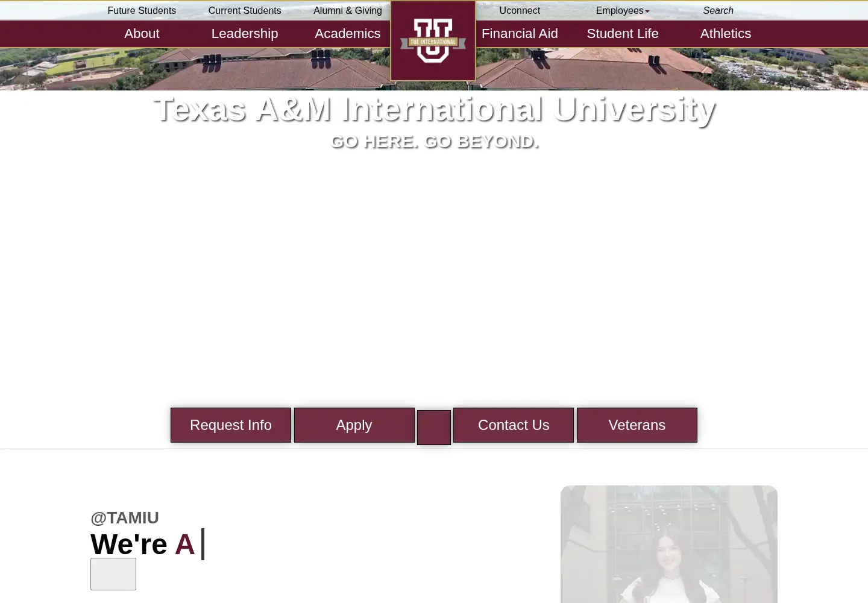The width and height of the screenshot is (868, 603).
Task: Visit the Uconnect portal link
Action: (x=520, y=10)
